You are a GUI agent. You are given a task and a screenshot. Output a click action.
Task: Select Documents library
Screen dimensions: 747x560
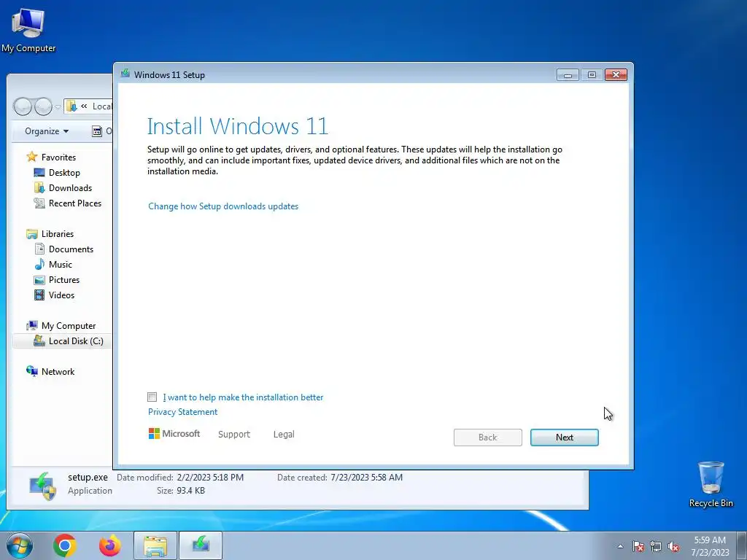pyautogui.click(x=64, y=249)
